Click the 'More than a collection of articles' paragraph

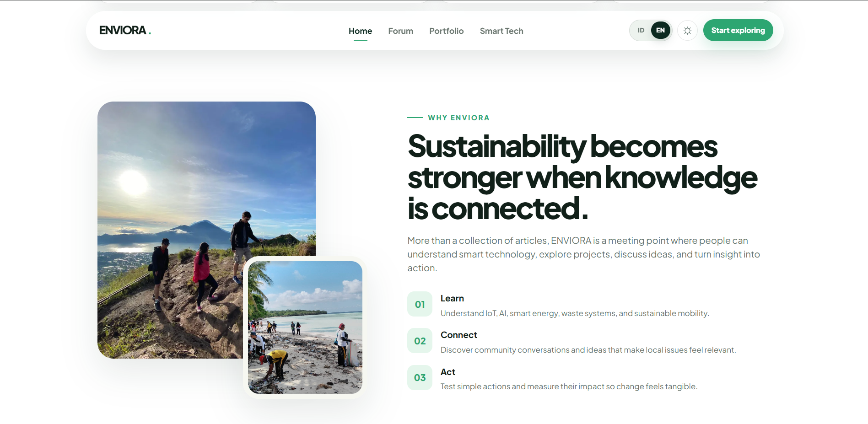[583, 254]
